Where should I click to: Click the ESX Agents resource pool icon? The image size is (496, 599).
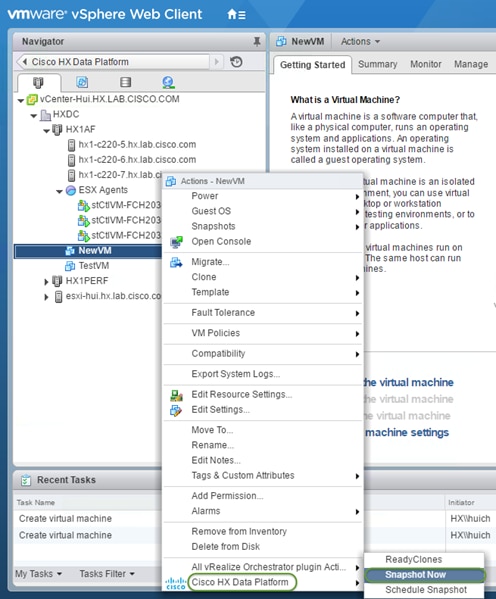[x=71, y=190]
